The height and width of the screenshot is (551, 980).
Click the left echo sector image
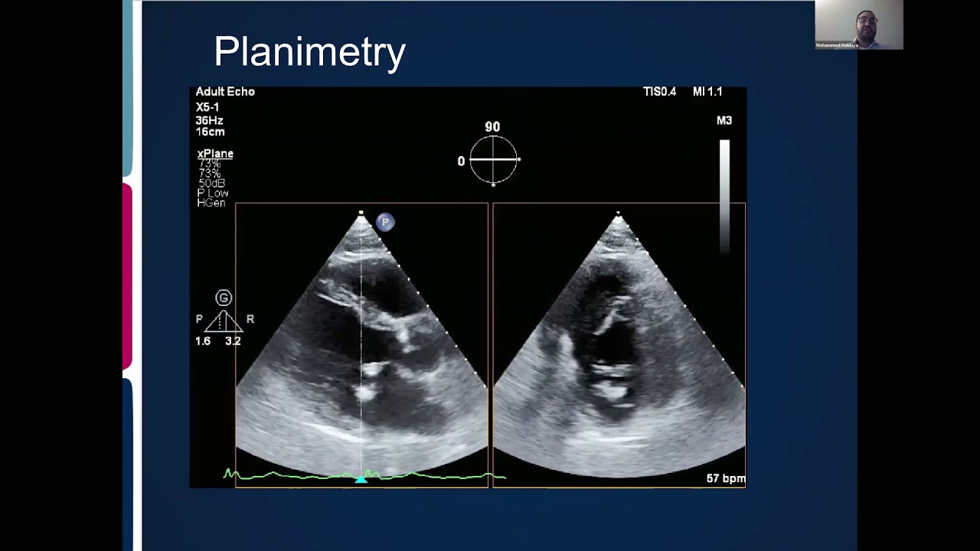tap(361, 344)
